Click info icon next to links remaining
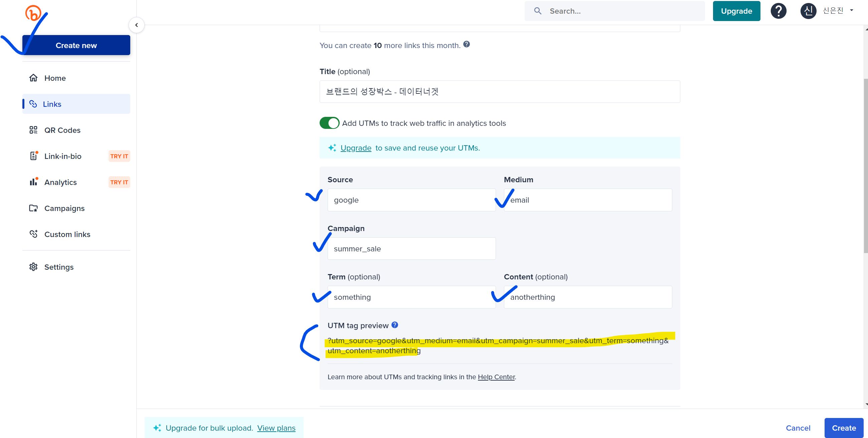Viewport: 868px width, 438px height. [466, 44]
